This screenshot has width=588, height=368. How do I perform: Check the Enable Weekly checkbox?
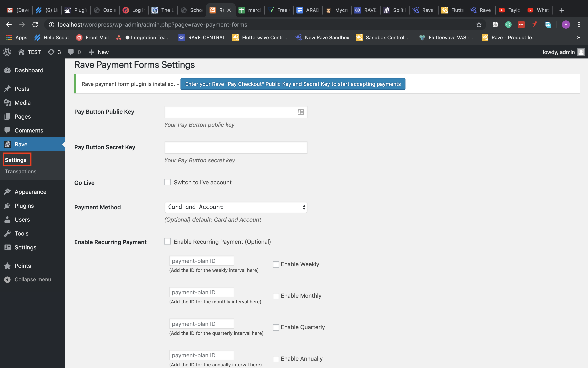[276, 264]
